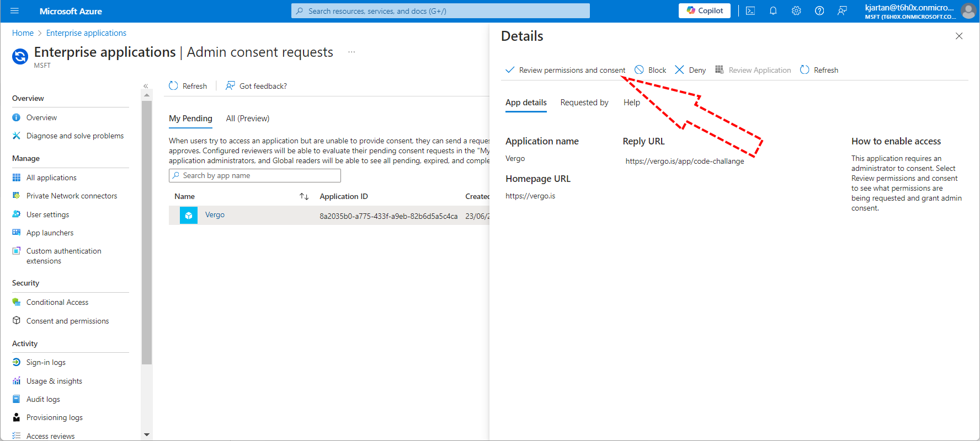
Task: Open the account avatar menu
Action: (968, 11)
